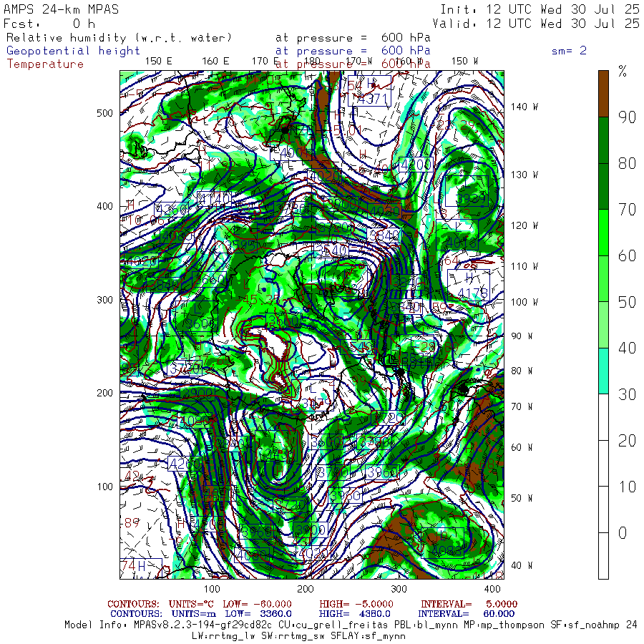This screenshot has width=644, height=644.
Task: Select the '140 W' longitude label
Action: click(x=524, y=107)
